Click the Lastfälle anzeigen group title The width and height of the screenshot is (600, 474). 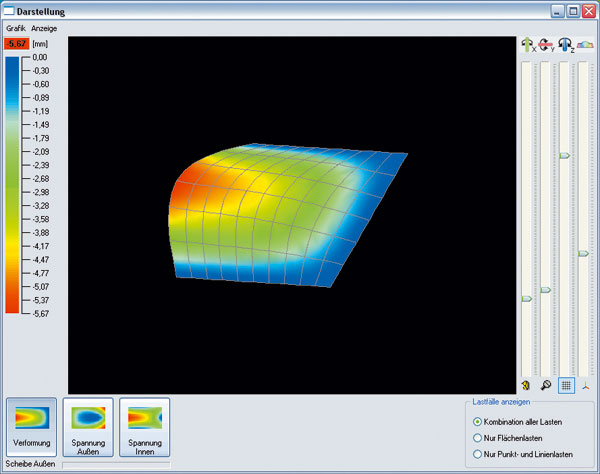coord(501,402)
